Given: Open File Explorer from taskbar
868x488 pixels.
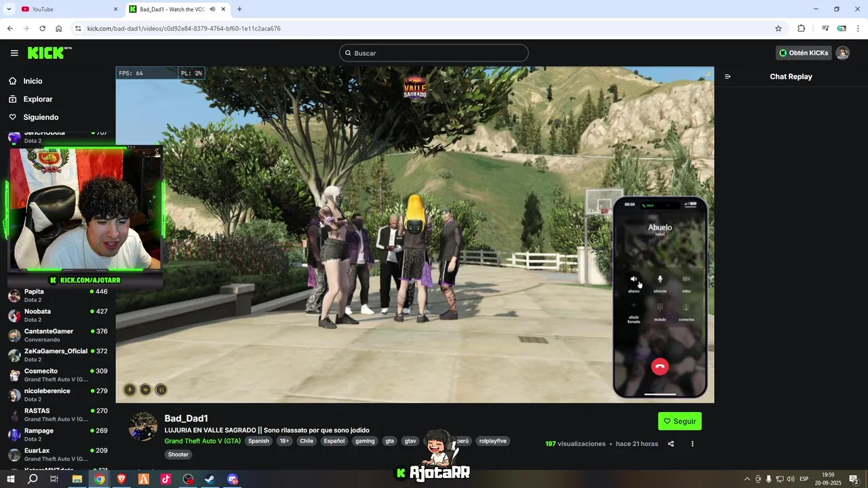Looking at the screenshot, I should pos(77,479).
